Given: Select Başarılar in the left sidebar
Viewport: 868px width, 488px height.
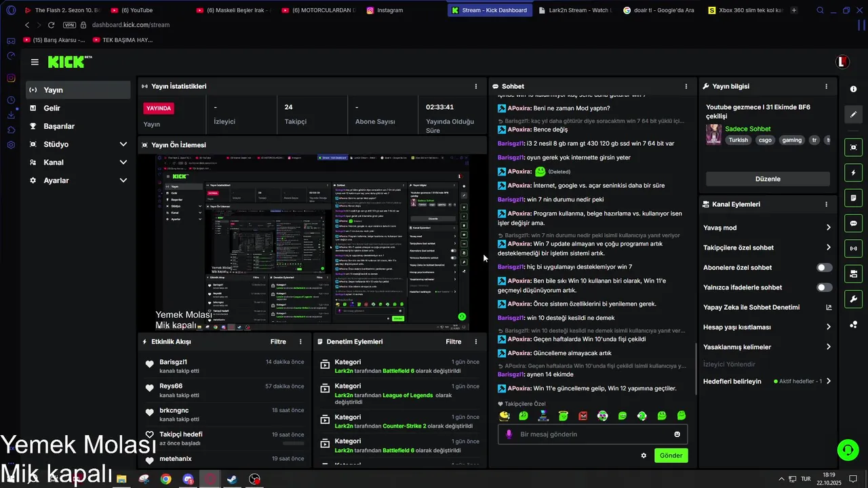Looking at the screenshot, I should point(78,126).
